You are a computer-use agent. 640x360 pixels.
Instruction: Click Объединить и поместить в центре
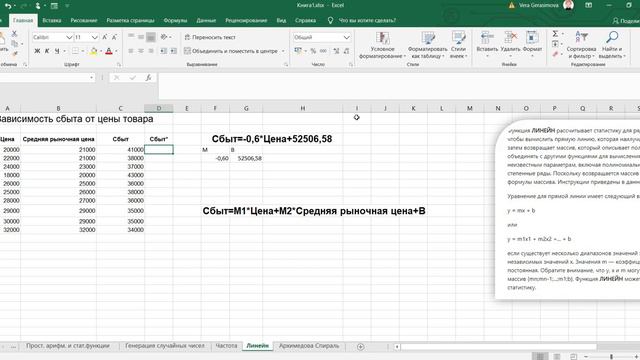[x=231, y=51]
